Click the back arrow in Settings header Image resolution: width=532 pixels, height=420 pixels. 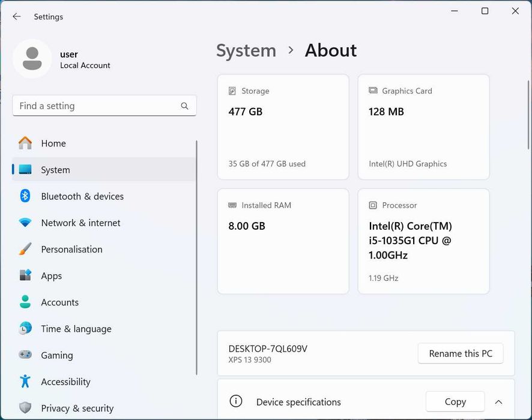coord(17,17)
